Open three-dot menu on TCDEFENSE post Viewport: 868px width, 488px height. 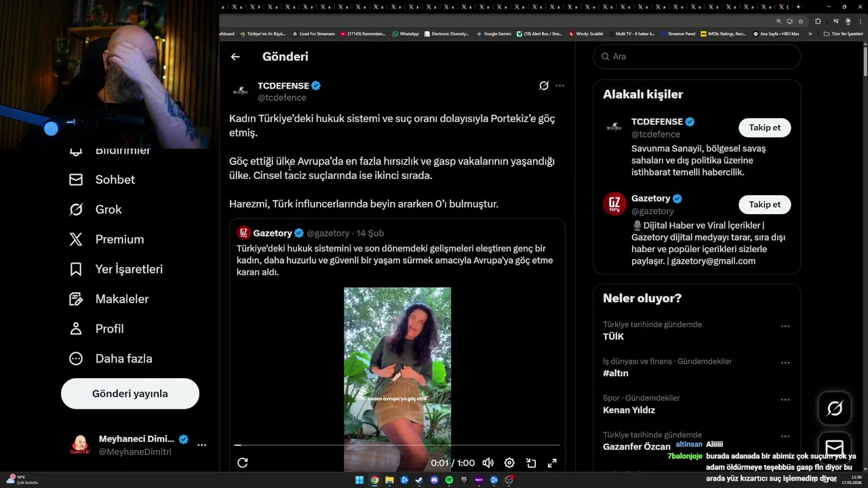(x=559, y=85)
